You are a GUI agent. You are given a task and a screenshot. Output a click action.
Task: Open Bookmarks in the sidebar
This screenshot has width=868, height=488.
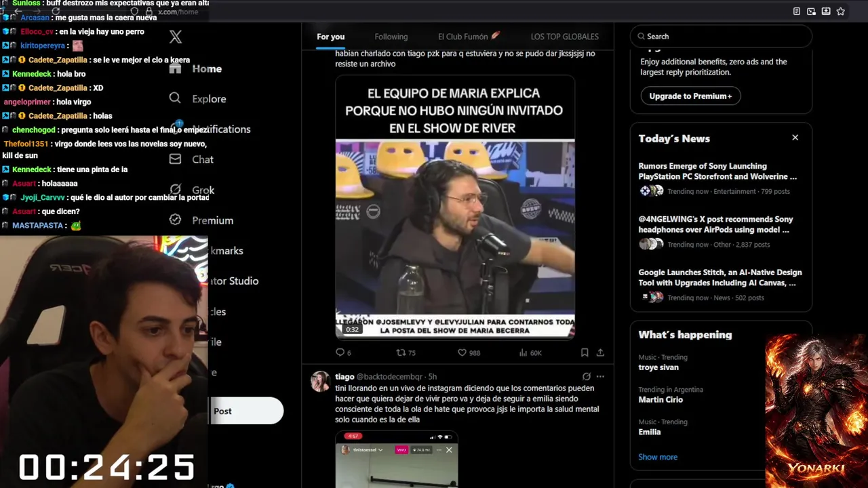(x=226, y=251)
